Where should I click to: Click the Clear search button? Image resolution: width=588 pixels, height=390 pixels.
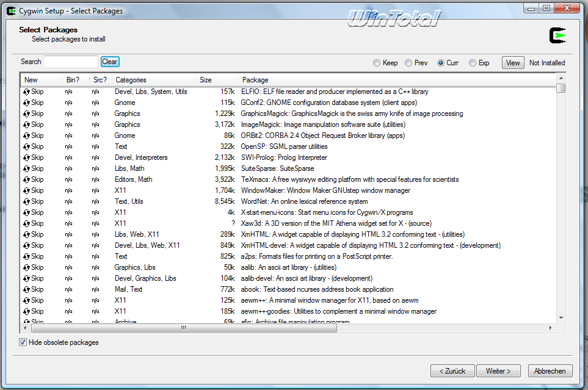click(110, 62)
